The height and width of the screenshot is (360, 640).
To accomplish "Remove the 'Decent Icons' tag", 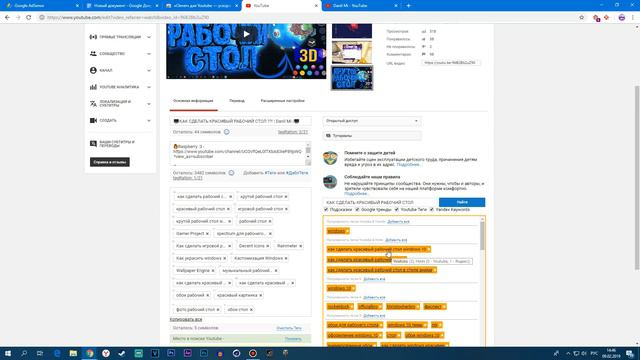I will (x=267, y=246).
